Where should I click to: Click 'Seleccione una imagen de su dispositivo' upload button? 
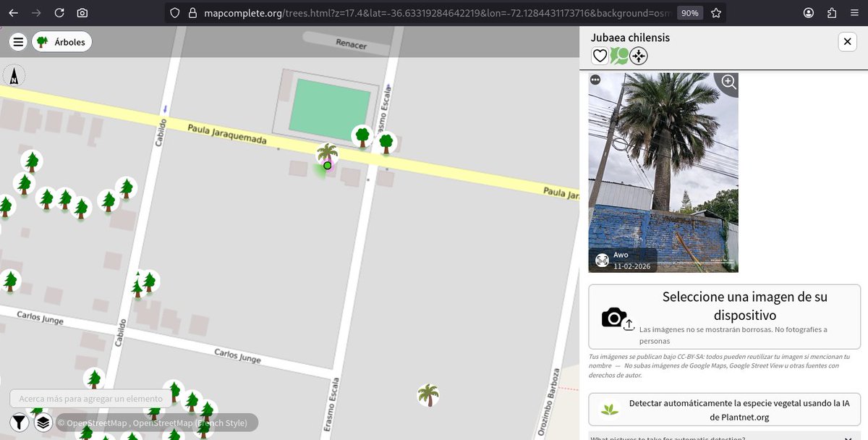point(725,317)
